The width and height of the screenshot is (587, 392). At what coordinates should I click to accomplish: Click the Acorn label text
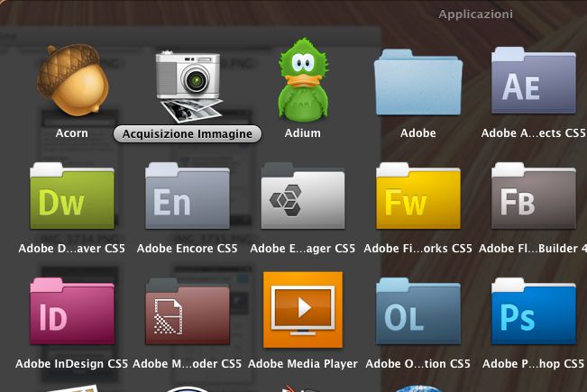tap(72, 133)
